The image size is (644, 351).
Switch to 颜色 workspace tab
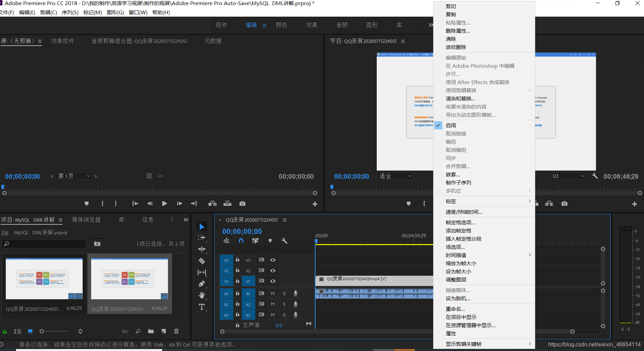tap(282, 25)
